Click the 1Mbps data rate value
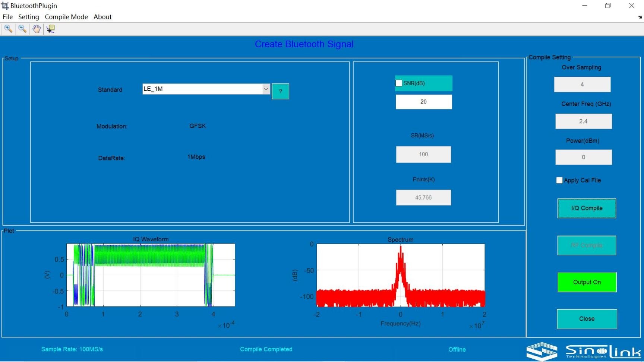This screenshot has width=644, height=362. (x=196, y=157)
